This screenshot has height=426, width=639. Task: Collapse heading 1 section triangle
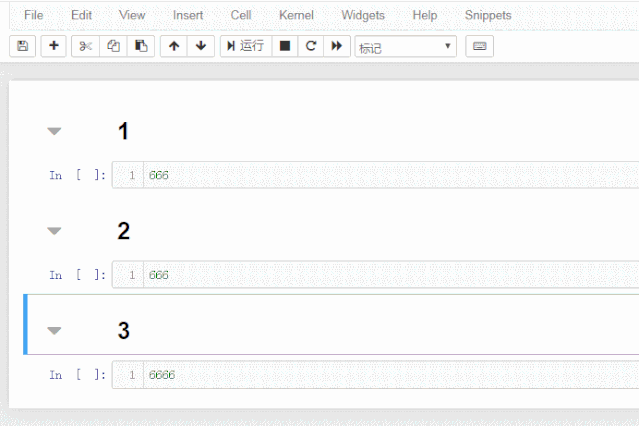point(54,131)
